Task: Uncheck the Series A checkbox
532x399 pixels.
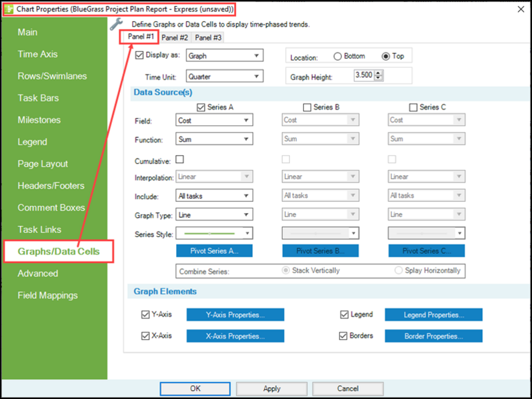Action: click(x=201, y=107)
